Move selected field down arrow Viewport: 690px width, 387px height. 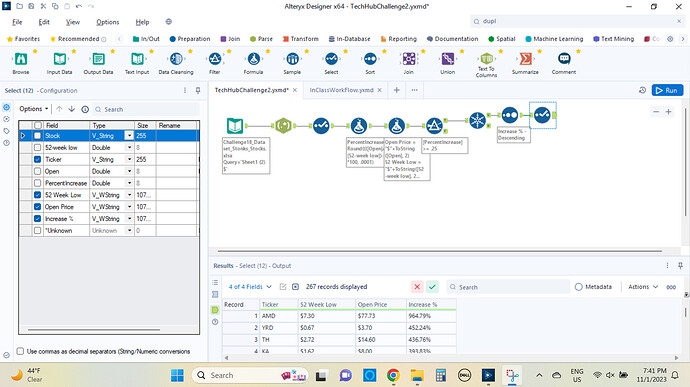[x=72, y=109]
